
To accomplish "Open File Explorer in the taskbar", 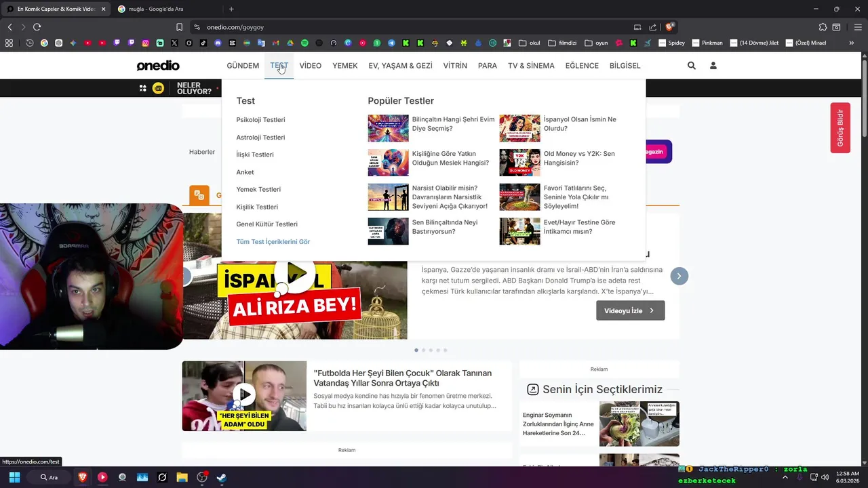I will click(182, 477).
